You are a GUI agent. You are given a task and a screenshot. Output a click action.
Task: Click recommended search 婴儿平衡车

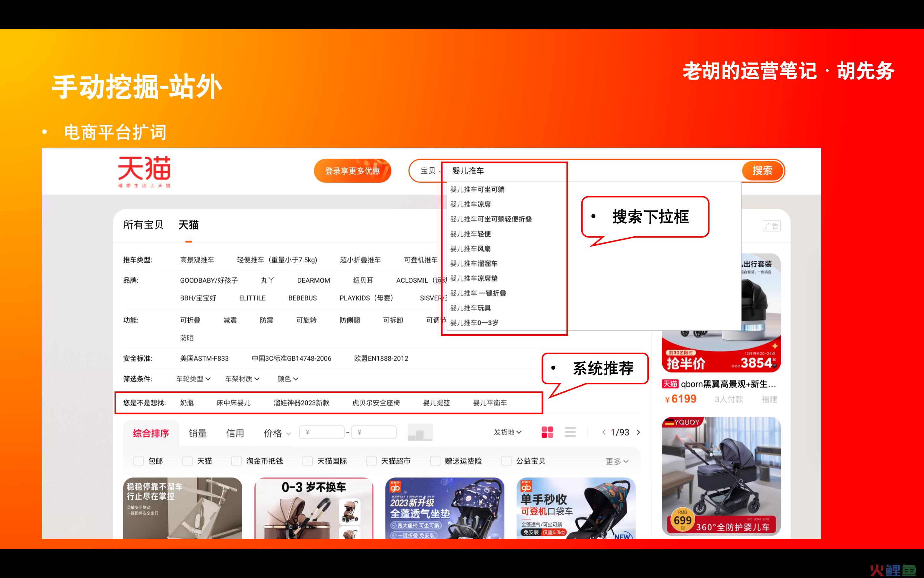point(490,403)
